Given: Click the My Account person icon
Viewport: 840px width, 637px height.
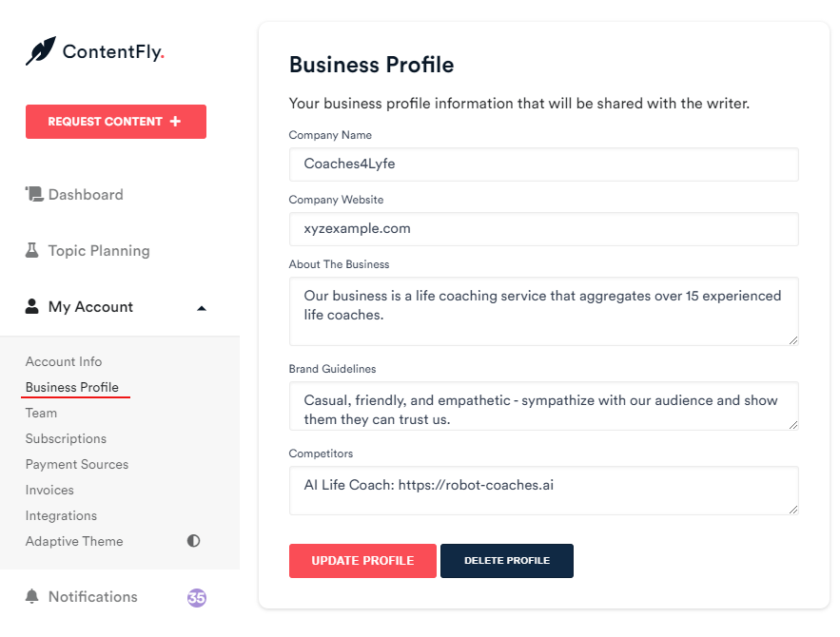Looking at the screenshot, I should pos(32,306).
